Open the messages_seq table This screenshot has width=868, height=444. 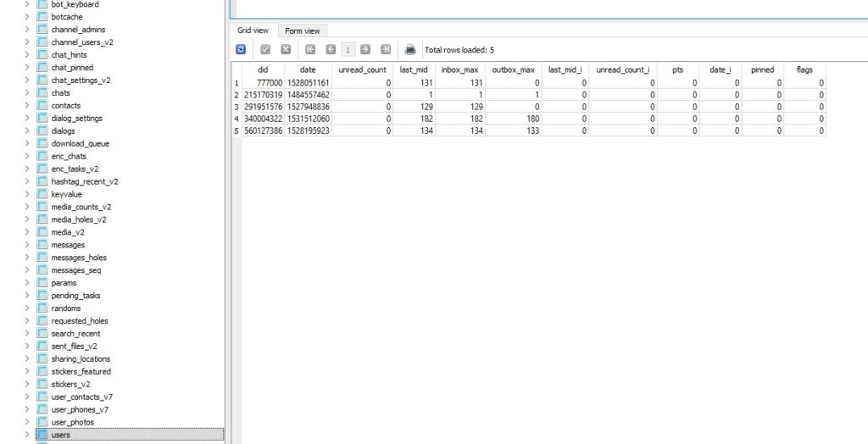click(75, 270)
